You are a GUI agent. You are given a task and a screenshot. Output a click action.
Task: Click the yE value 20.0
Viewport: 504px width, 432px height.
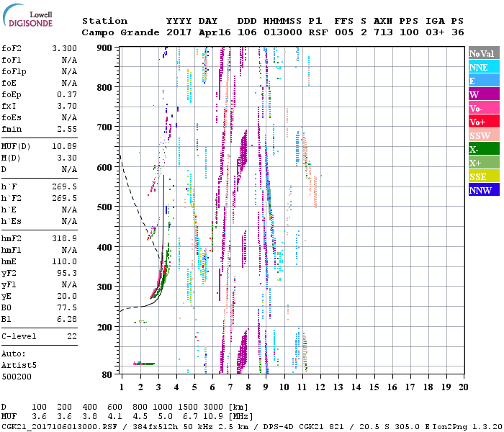pos(67,297)
